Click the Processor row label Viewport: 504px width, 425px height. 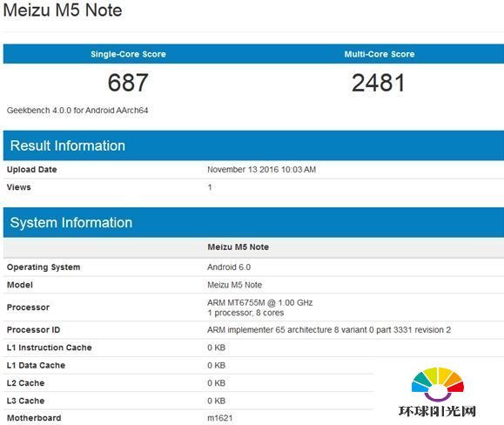pos(28,307)
